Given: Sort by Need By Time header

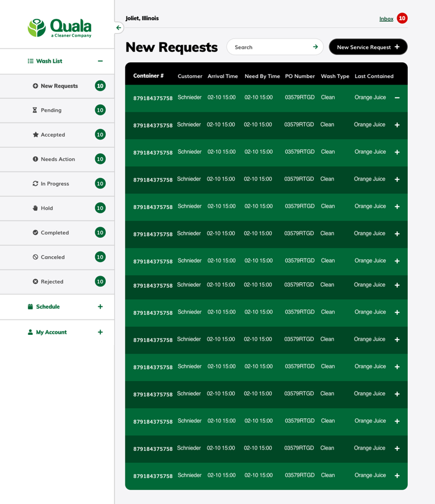Looking at the screenshot, I should point(262,76).
